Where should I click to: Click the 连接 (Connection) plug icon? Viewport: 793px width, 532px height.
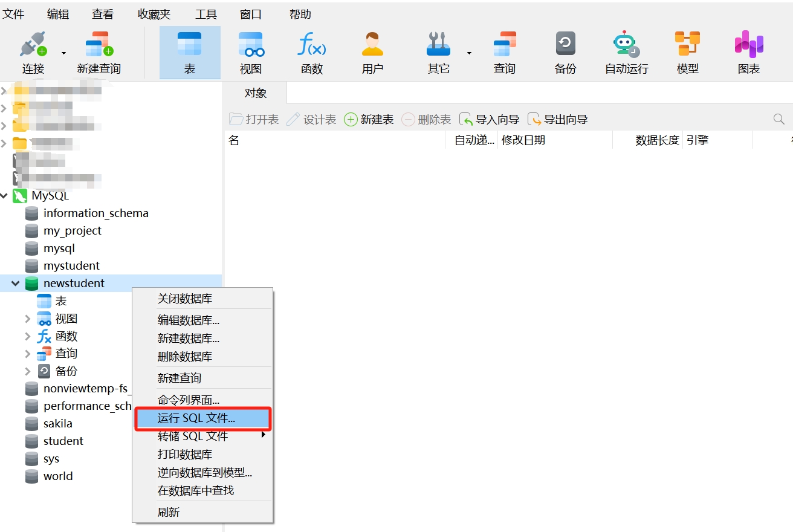[33, 45]
